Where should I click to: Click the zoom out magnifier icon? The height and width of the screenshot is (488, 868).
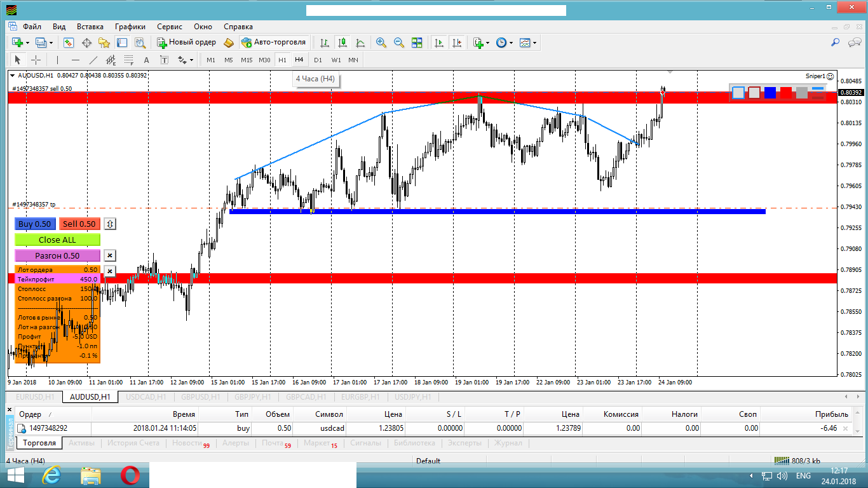(399, 43)
